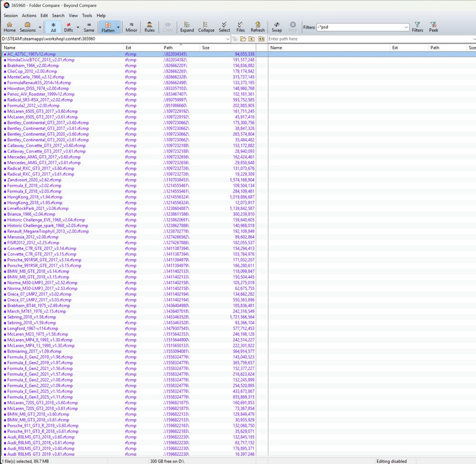Viewport: 476px width, 464px height.
Task: Select Zandvoort_2020_v2.62.rfcmp file
Action: (x=34, y=180)
